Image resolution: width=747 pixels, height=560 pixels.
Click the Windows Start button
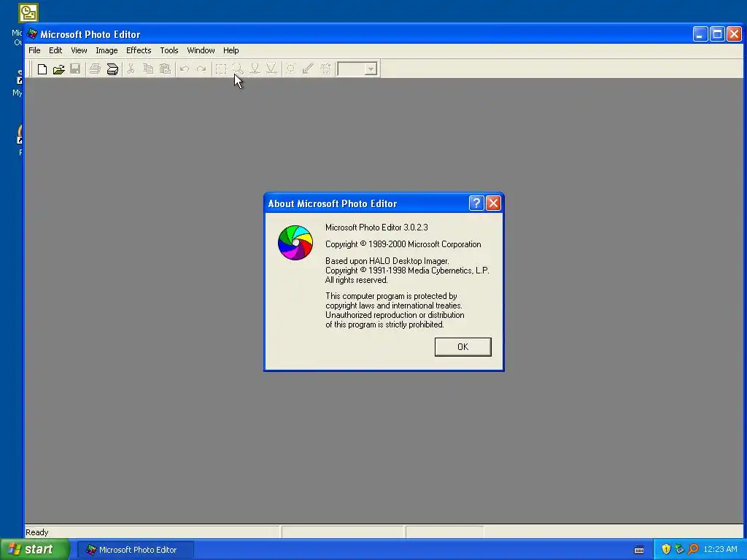[x=35, y=550]
